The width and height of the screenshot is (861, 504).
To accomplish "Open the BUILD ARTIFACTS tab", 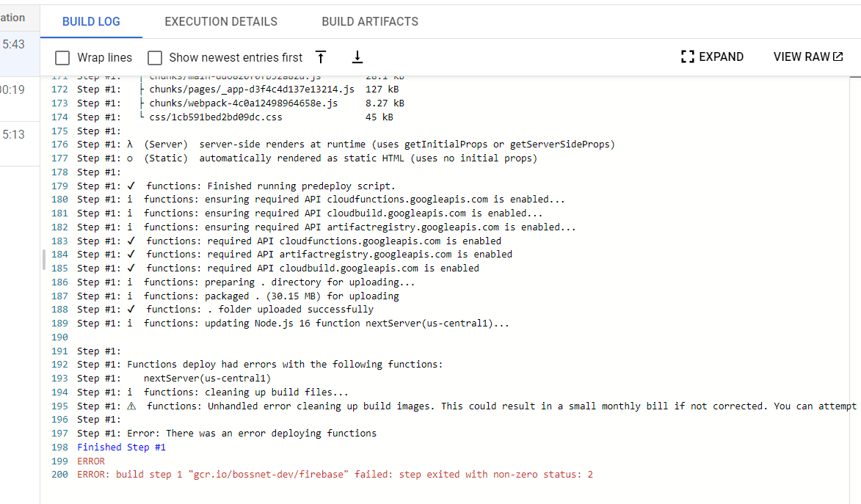I will point(370,21).
